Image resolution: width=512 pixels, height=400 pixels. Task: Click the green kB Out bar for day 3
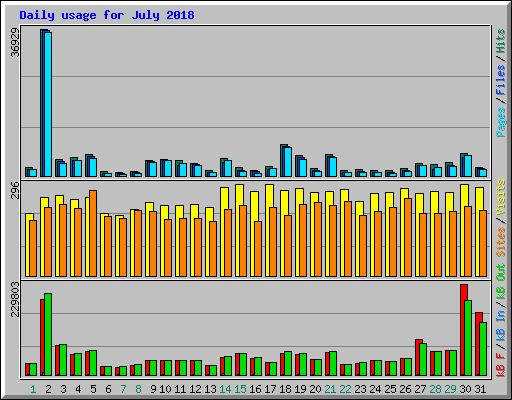[63, 360]
